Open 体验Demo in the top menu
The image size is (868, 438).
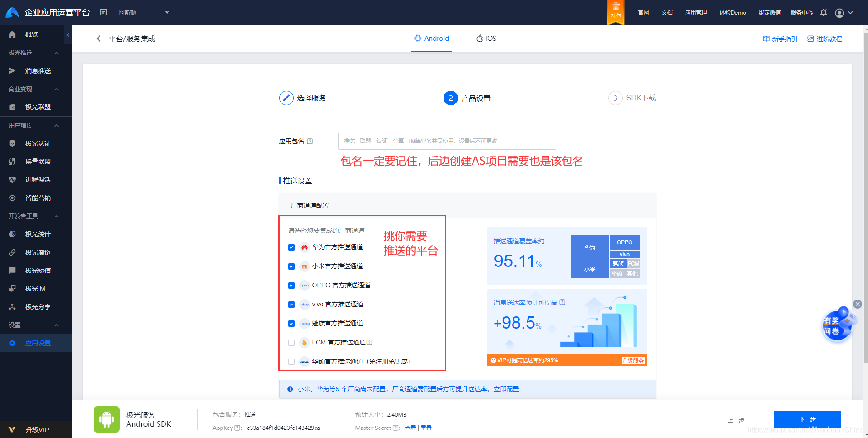tap(733, 13)
